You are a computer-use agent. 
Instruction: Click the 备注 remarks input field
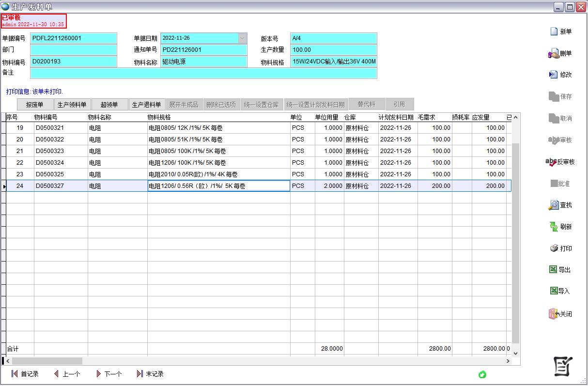point(203,73)
